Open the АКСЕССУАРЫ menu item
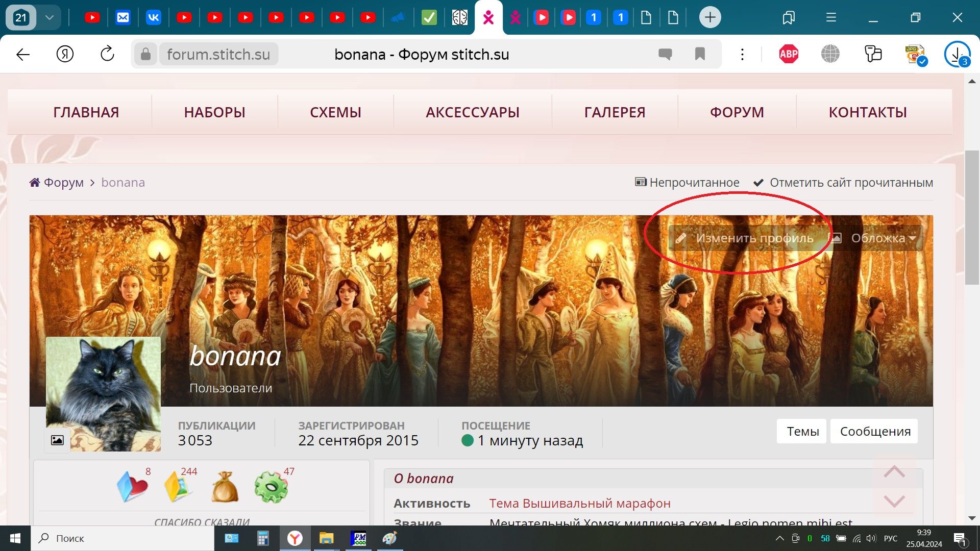 (473, 112)
